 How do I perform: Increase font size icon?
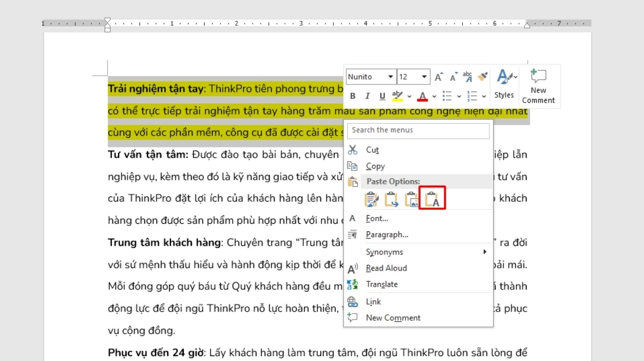(x=439, y=77)
